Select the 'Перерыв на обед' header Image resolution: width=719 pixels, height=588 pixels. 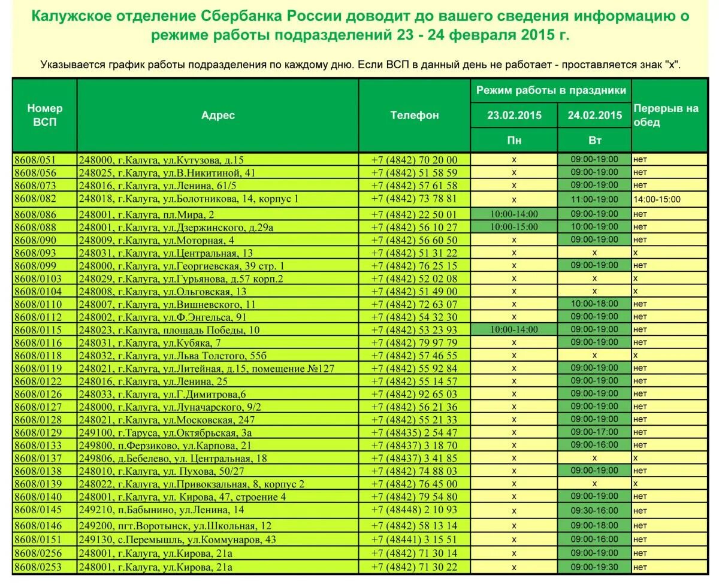[x=669, y=116]
